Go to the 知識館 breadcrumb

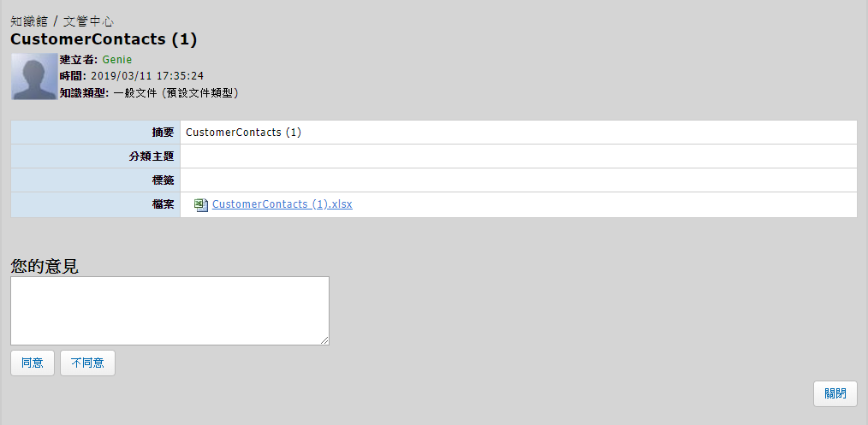click(28, 21)
